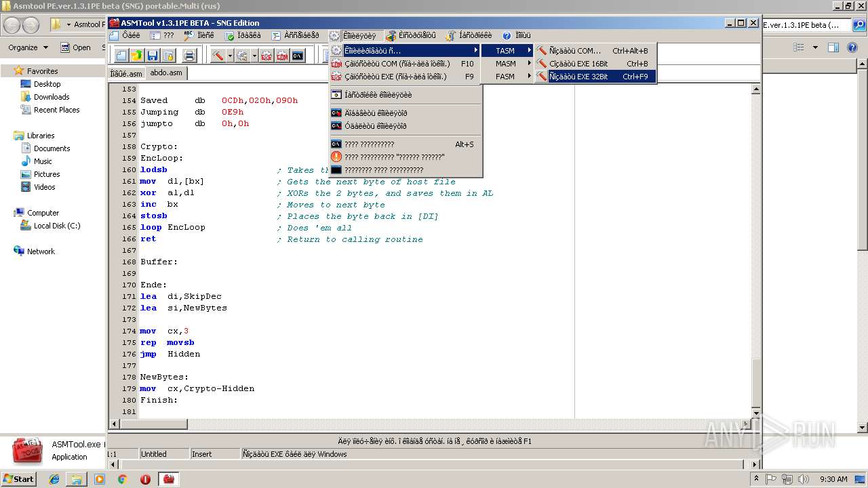
Task: Click the red EXE toolbar icon
Action: click(x=267, y=56)
